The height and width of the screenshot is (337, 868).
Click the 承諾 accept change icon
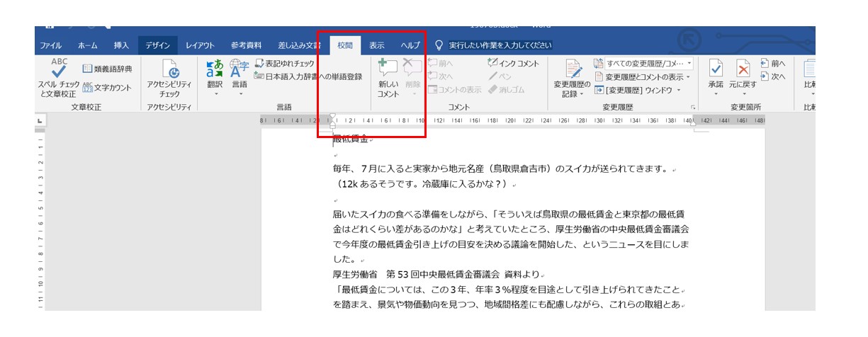tap(716, 69)
